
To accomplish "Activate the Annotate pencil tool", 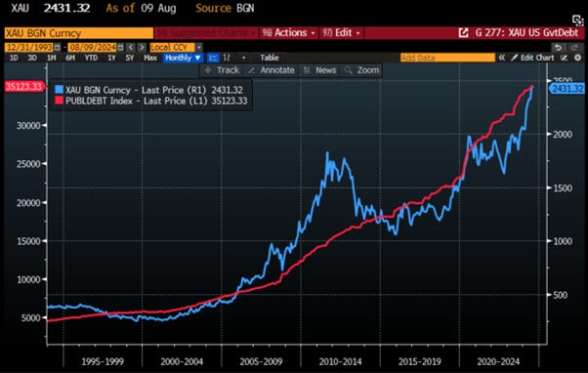I will 272,70.
